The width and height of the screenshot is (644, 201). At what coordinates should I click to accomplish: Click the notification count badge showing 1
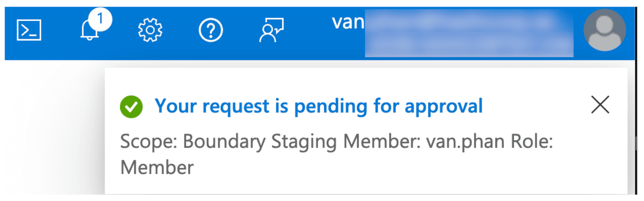coord(100,19)
